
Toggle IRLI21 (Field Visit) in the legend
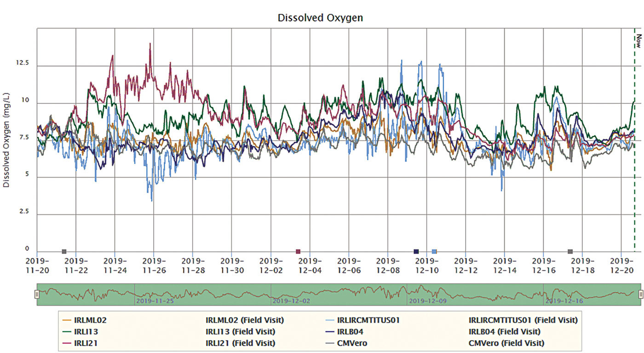[240, 343]
